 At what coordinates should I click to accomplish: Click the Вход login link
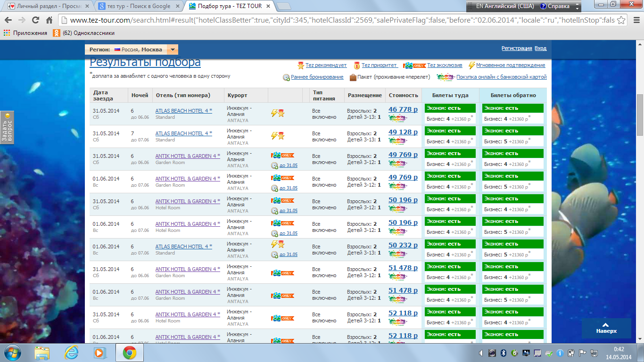click(540, 48)
